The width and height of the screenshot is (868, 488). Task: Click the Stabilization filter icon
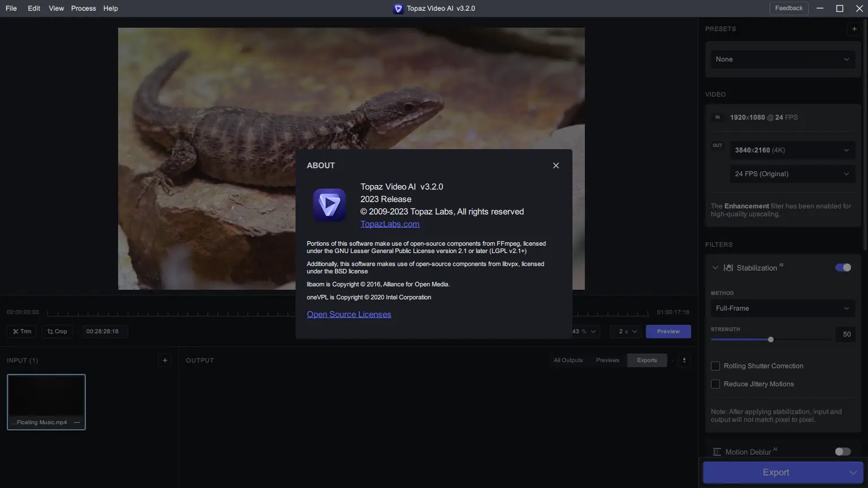coord(728,268)
